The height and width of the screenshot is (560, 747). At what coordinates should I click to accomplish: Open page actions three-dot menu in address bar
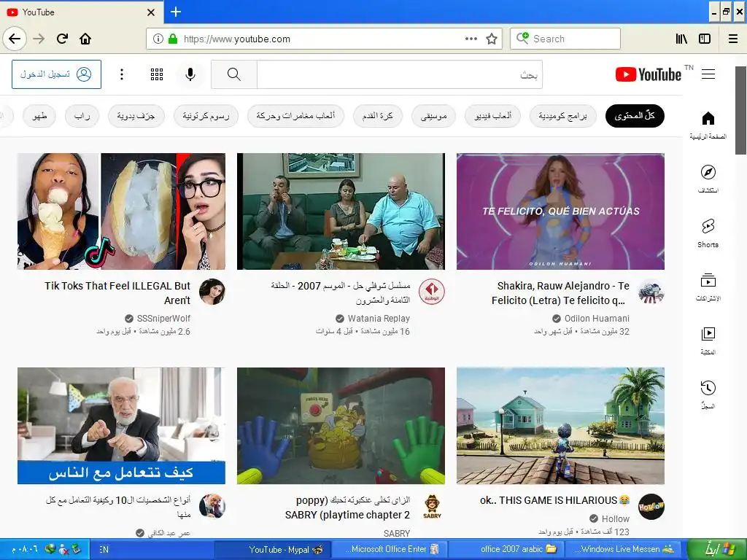(471, 39)
